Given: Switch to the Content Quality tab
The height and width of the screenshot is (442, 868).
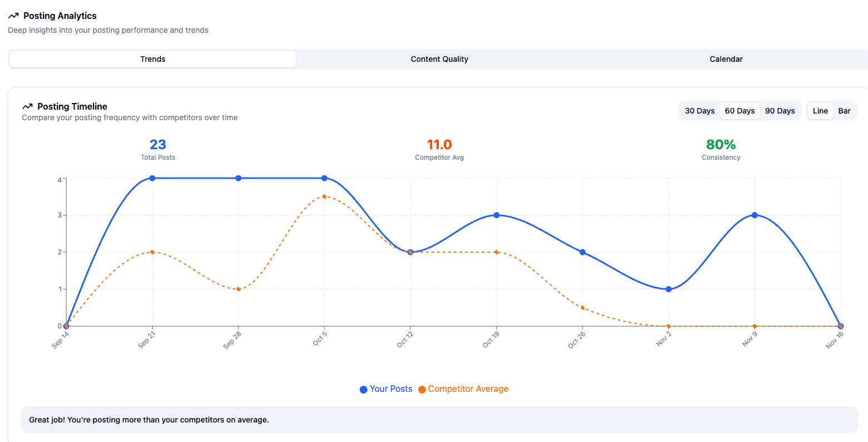Looking at the screenshot, I should tap(439, 59).
